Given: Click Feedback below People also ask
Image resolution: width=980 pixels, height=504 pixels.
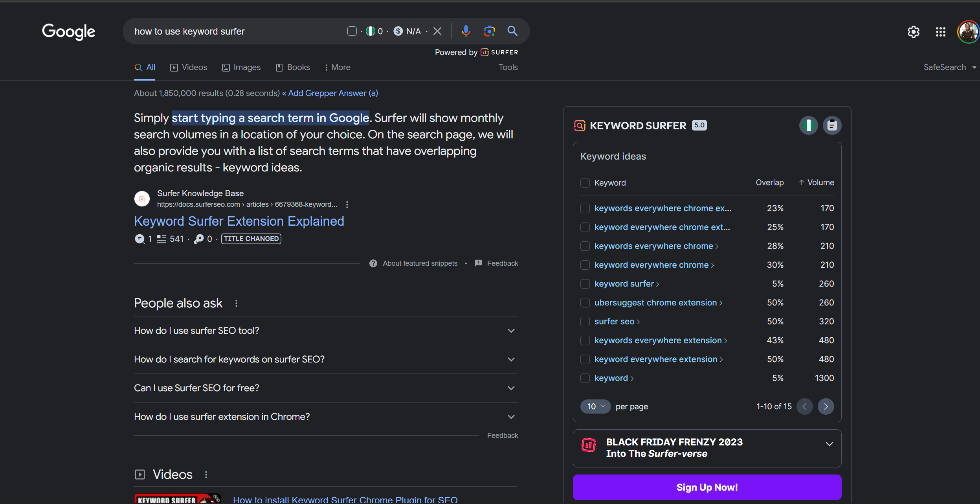Looking at the screenshot, I should [x=503, y=436].
